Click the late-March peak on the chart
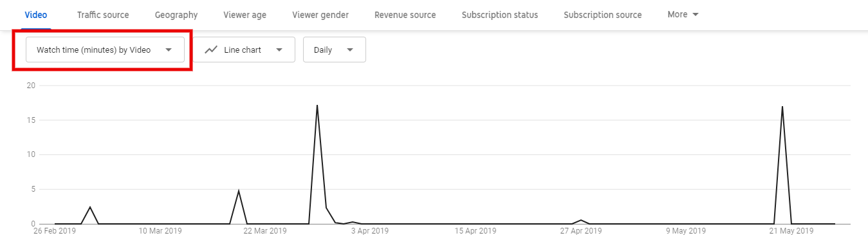 tap(317, 105)
